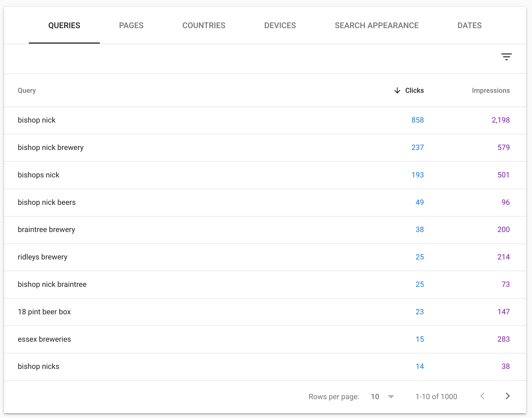Switch to the Countries tab
Viewport: 532px width, 418px height.
(x=204, y=26)
